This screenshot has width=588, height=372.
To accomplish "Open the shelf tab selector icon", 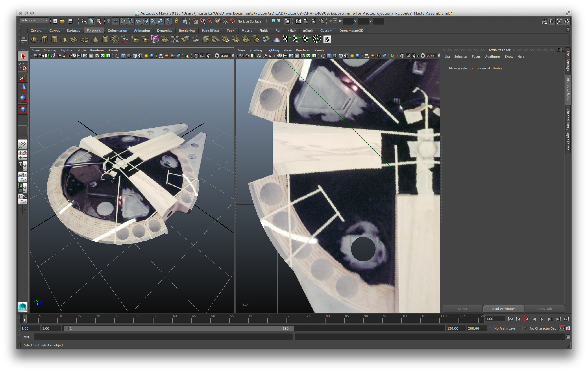I will pyautogui.click(x=24, y=38).
